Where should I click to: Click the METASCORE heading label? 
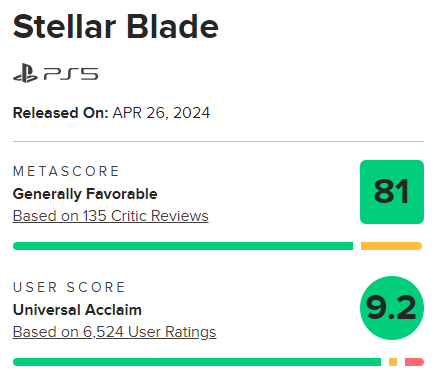click(x=66, y=171)
